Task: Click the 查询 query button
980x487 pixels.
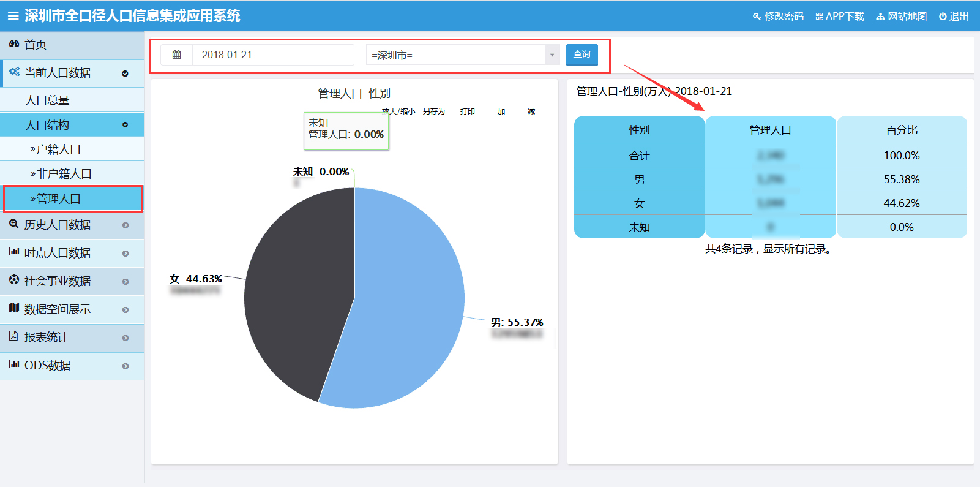Action: click(x=582, y=55)
